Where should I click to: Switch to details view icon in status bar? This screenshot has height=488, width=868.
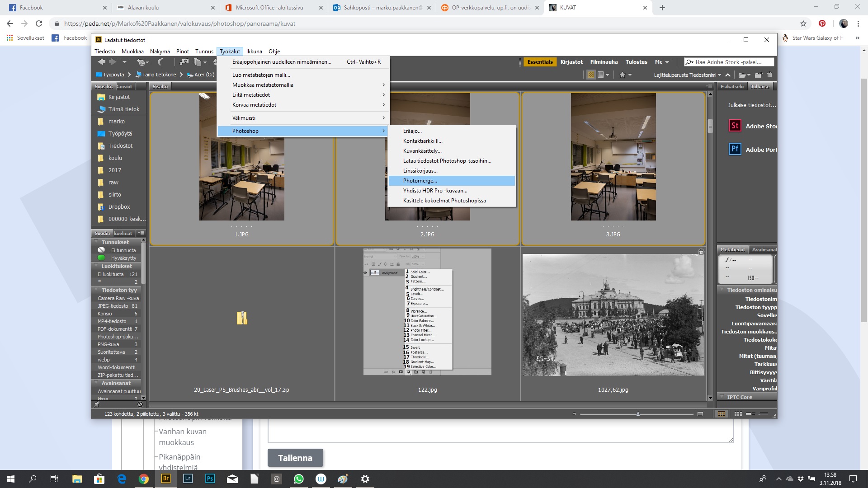(750, 414)
